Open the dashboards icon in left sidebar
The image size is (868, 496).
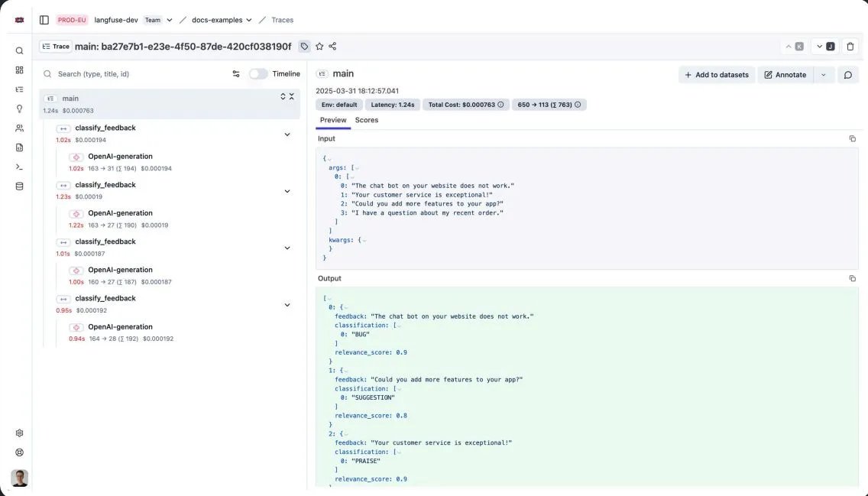click(20, 70)
